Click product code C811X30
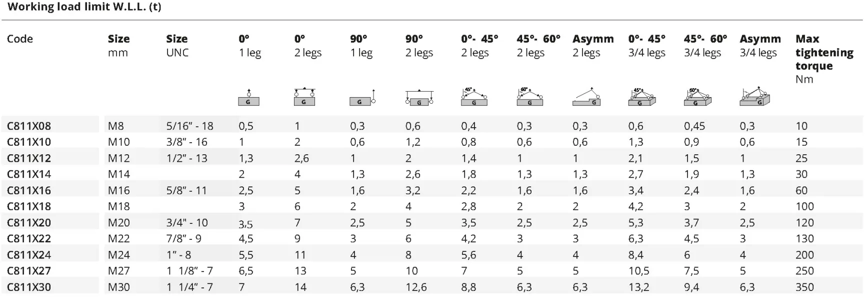Image resolution: width=868 pixels, height=300 pixels. point(29,287)
